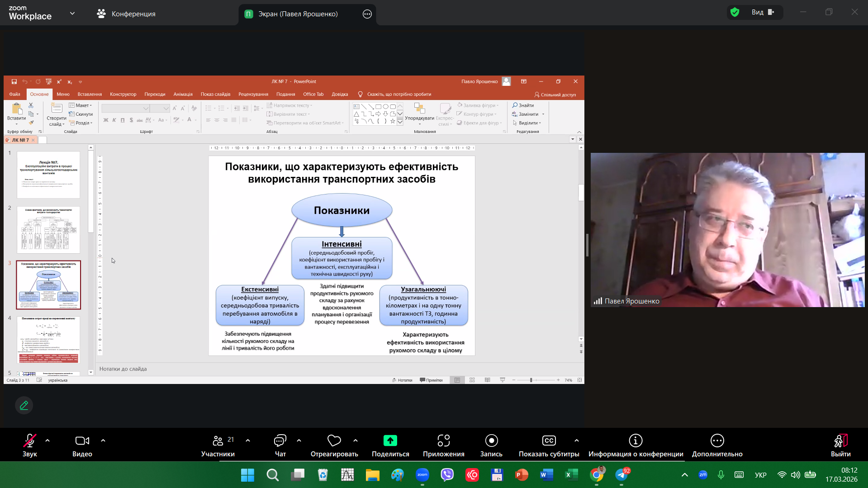Viewport: 868px width, 488px height.
Task: Expand video options arrow next to Видео
Action: tap(103, 441)
